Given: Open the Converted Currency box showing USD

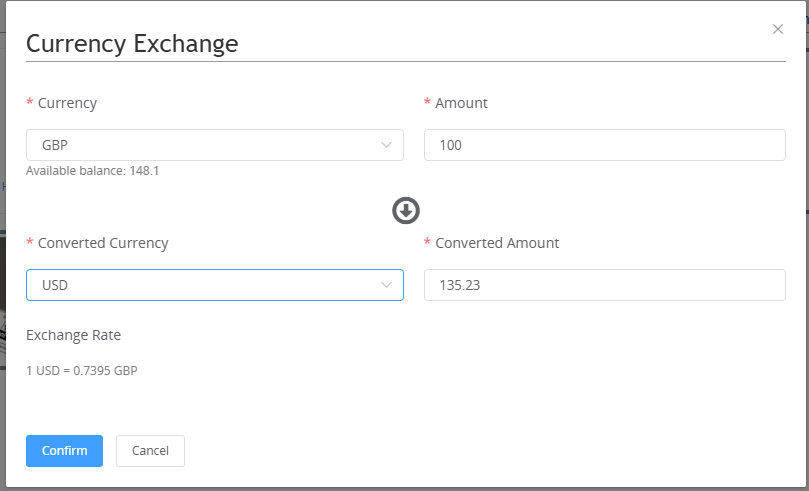Looking at the screenshot, I should pos(200,285).
